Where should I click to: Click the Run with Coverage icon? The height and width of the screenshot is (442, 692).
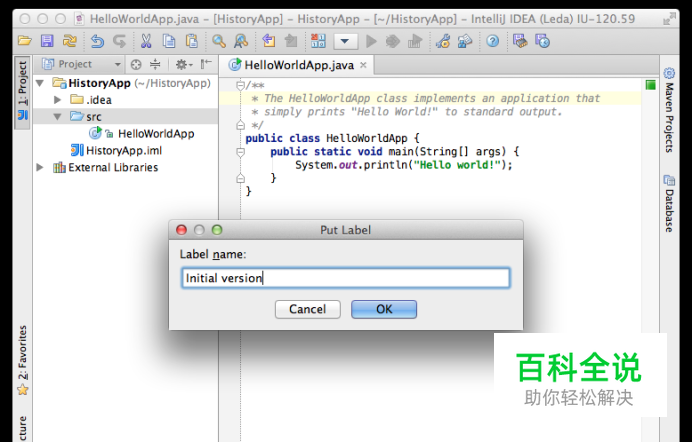[415, 42]
